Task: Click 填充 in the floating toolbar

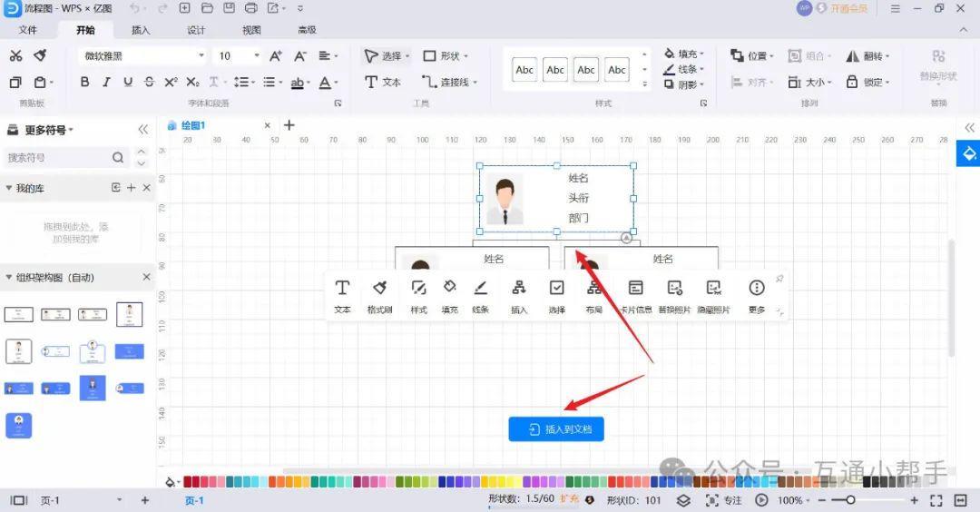Action: pos(449,296)
